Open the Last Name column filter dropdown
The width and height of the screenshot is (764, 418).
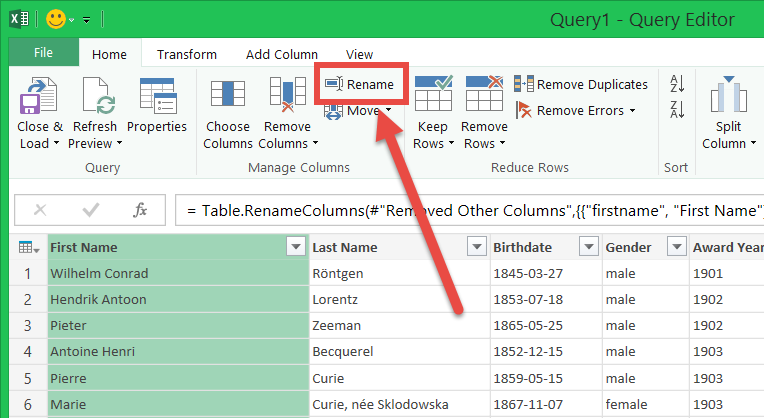[x=475, y=247]
